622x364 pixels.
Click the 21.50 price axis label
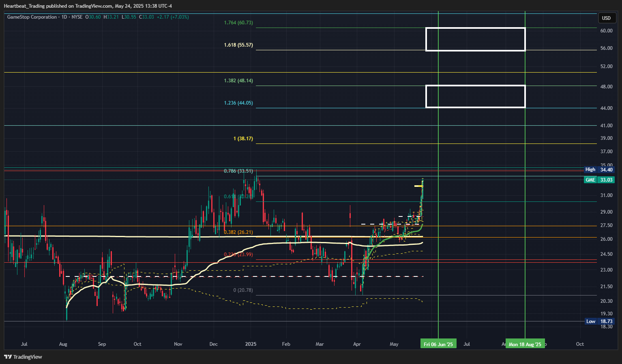click(x=607, y=287)
